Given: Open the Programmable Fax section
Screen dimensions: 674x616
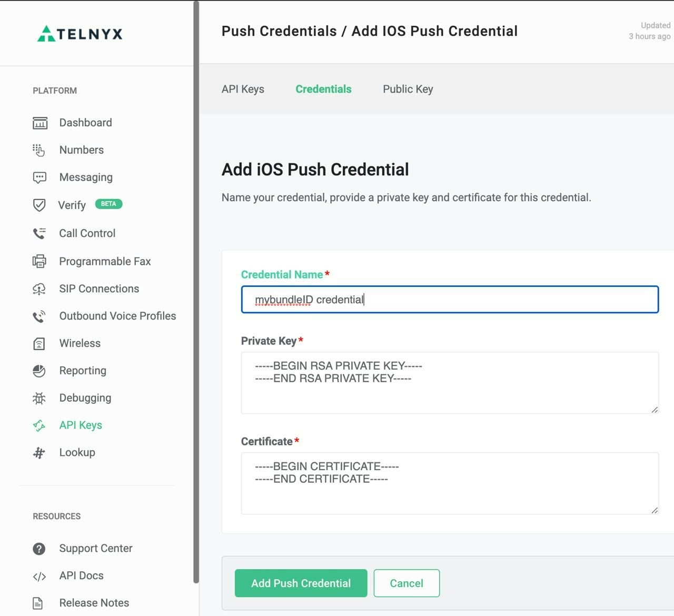Looking at the screenshot, I should [x=104, y=261].
